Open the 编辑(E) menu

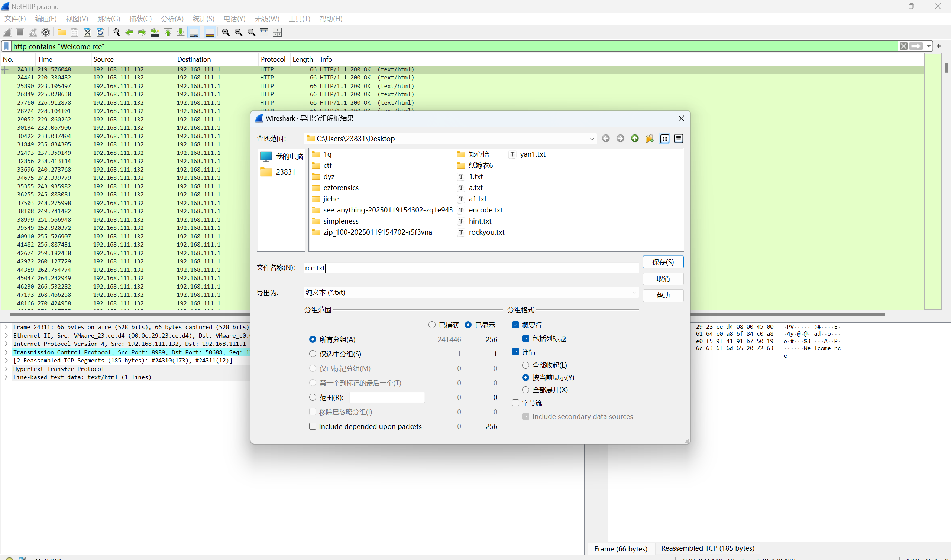[46, 19]
